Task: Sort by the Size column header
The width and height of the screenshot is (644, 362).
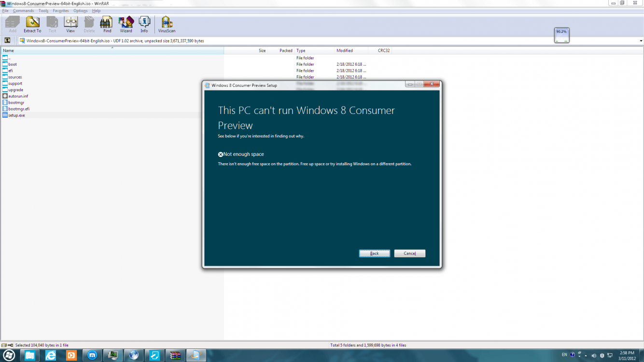Action: (245, 51)
